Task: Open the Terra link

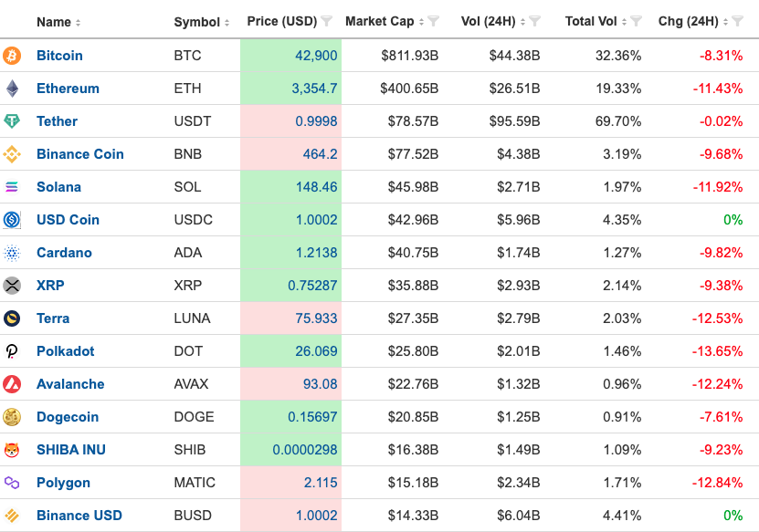Action: (x=53, y=318)
